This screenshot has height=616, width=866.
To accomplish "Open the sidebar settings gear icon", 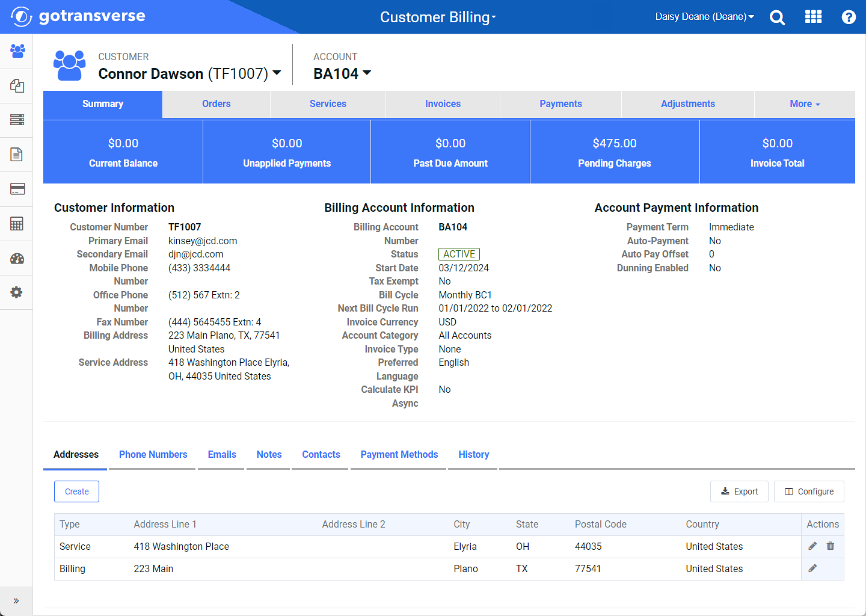I will 17,292.
